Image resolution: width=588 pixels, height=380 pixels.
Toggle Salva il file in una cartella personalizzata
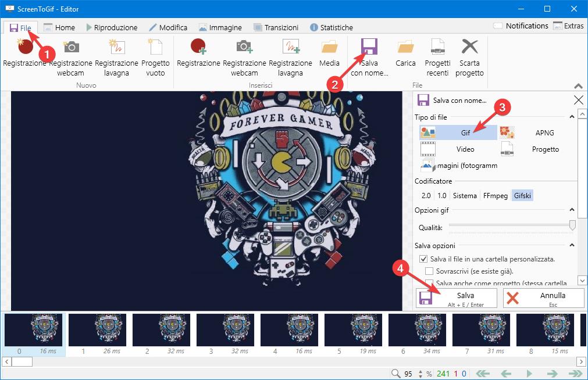[423, 259]
